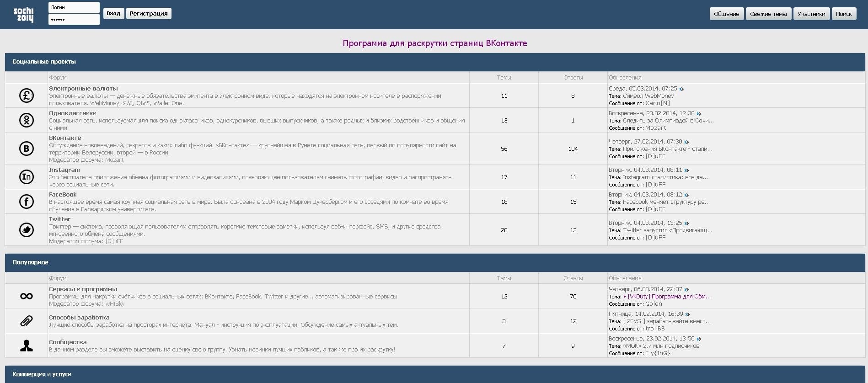Image resolution: width=868 pixels, height=383 pixels.
Task: Click the Вход login button
Action: tap(113, 14)
